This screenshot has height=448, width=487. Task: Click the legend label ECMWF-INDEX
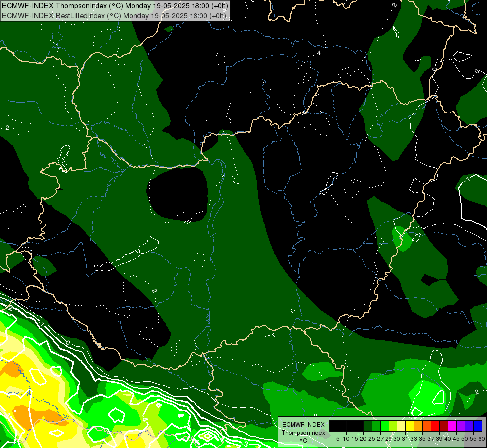303,425
